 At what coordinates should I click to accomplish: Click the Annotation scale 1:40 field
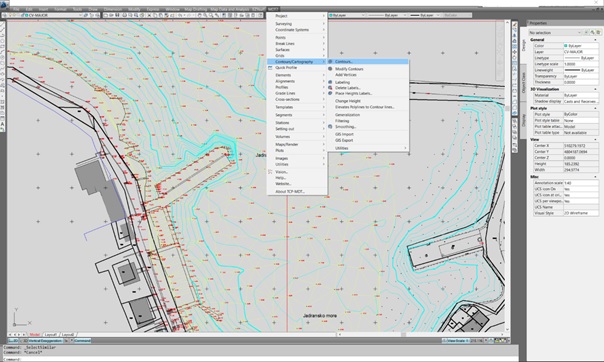coord(581,183)
